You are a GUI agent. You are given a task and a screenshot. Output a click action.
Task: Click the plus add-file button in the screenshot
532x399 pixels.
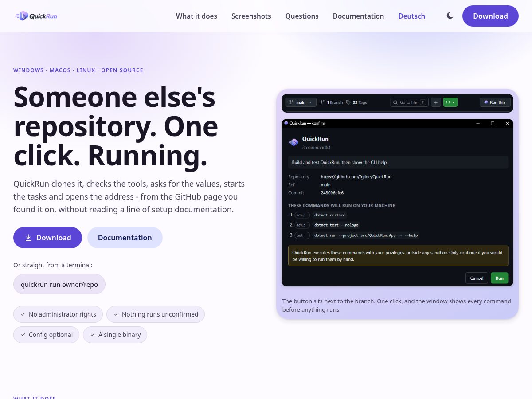point(436,102)
